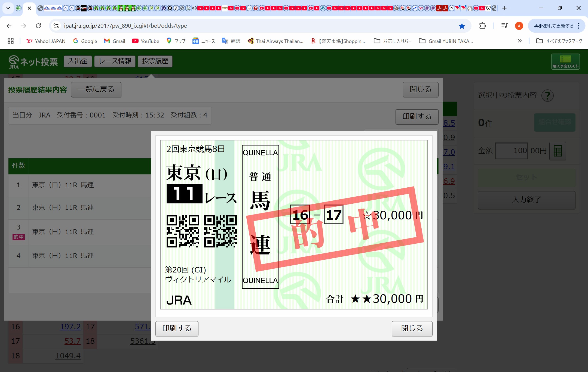Viewport: 588px width, 372px height.
Task: Close the ticket popup with 閉じる
Action: pyautogui.click(x=412, y=328)
